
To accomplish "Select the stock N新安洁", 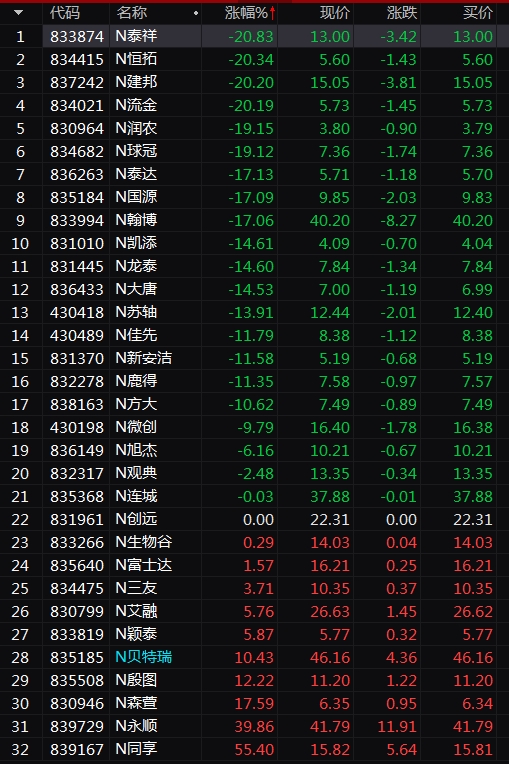I will click(144, 358).
